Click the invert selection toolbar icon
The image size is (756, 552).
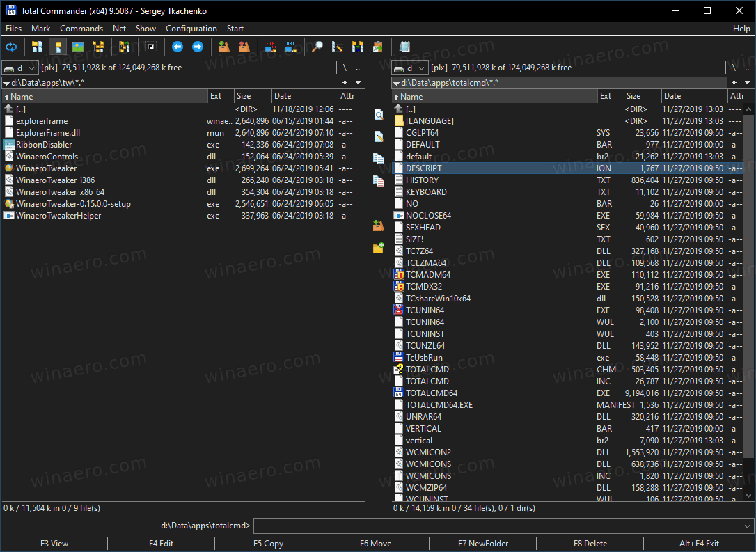coord(151,47)
